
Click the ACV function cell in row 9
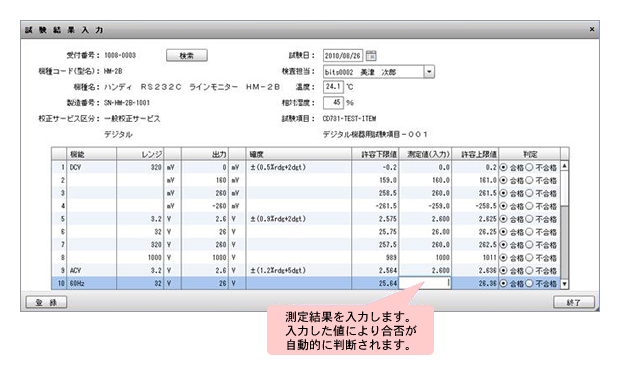[x=91, y=270]
